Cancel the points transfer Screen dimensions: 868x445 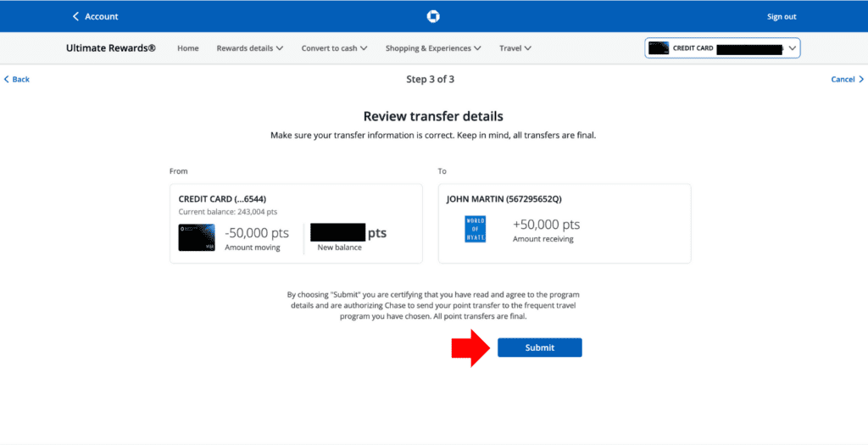847,79
